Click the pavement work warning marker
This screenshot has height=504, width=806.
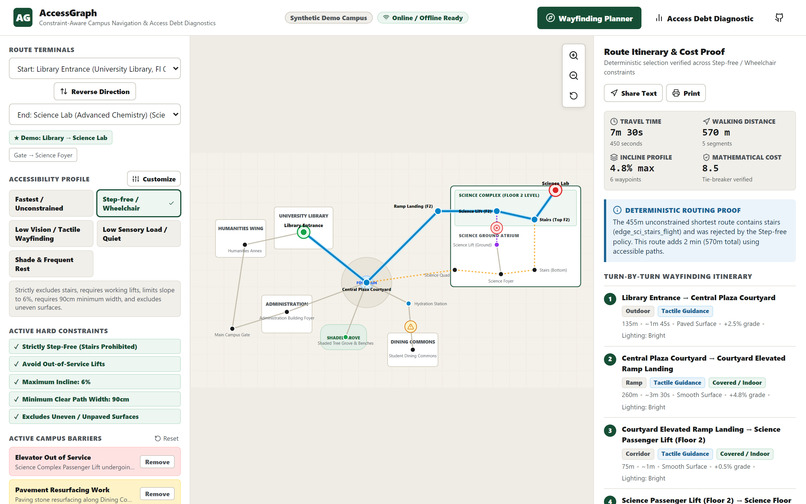410,327
